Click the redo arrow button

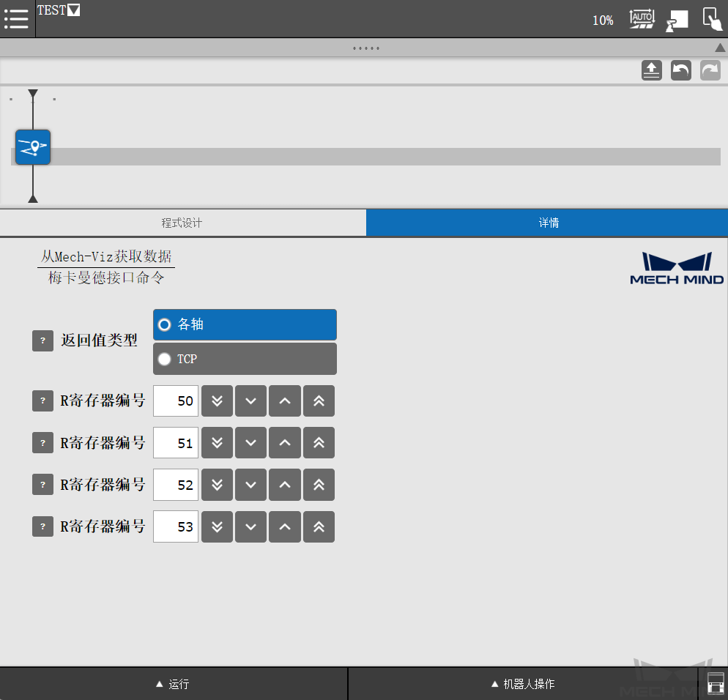pyautogui.click(x=710, y=70)
